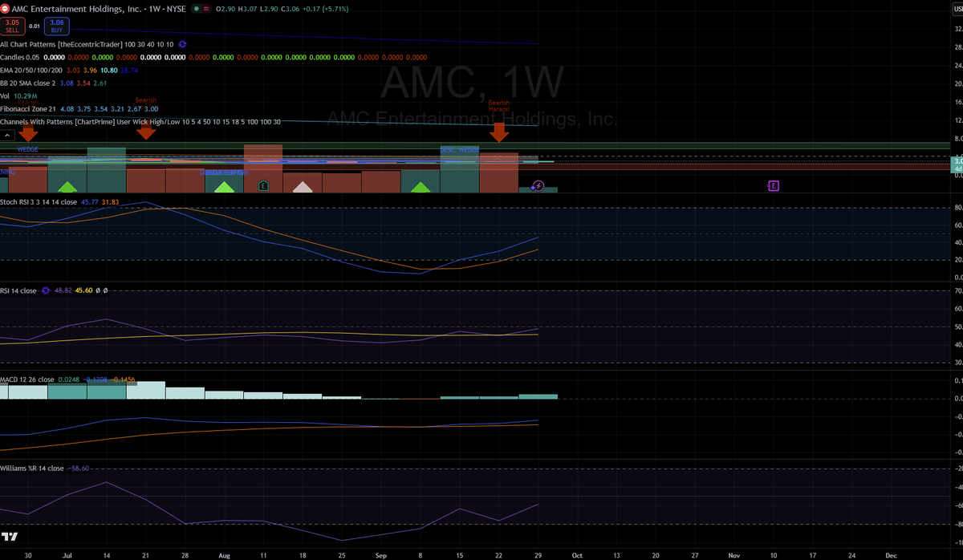This screenshot has width=963, height=560.
Task: Click the white up-arrow marker in August
Action: pos(303,188)
